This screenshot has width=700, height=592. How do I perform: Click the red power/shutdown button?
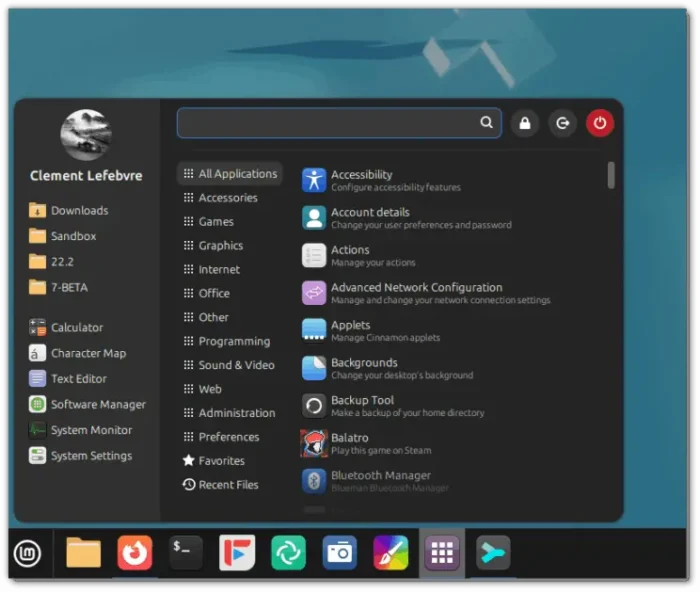tap(599, 123)
